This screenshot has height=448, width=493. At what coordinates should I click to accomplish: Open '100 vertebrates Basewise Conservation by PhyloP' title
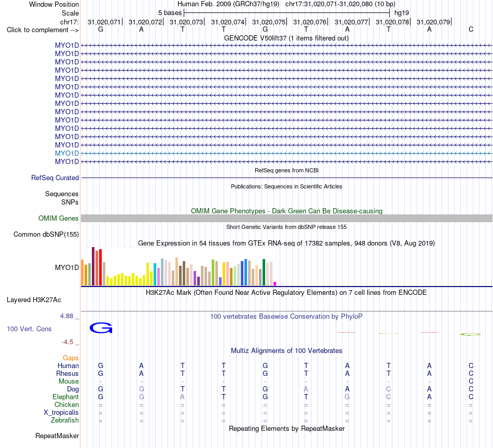pos(286,316)
